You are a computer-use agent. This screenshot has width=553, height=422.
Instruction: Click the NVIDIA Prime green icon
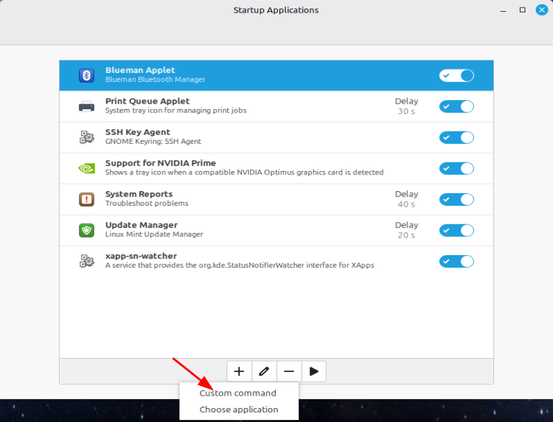[x=86, y=168]
